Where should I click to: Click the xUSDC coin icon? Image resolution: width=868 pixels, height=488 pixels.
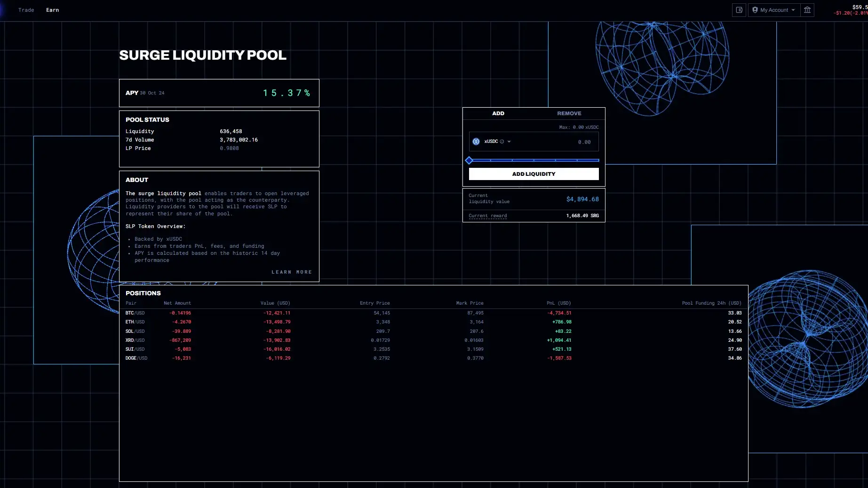point(476,142)
